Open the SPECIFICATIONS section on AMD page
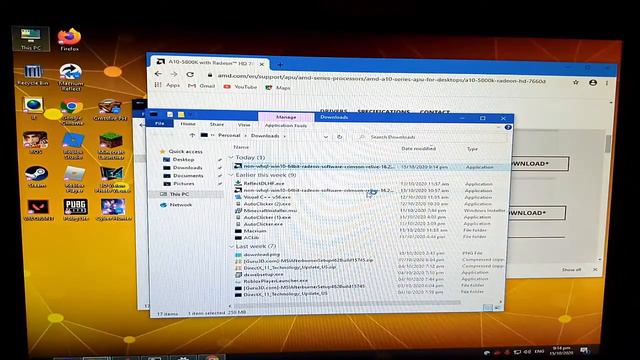 tap(383, 111)
